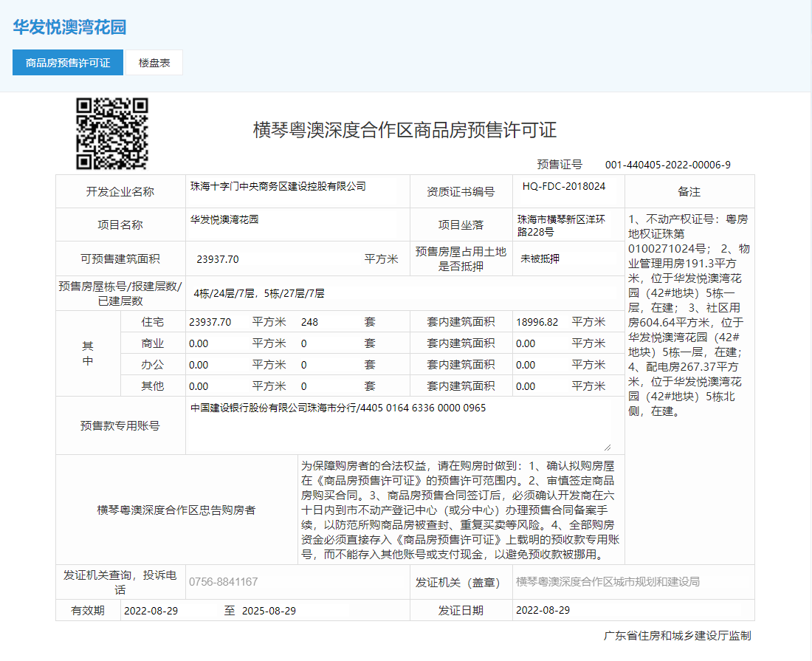Click the pre-sale permit number 001-440405-2022-00006-9
812x661 pixels.
[x=667, y=165]
